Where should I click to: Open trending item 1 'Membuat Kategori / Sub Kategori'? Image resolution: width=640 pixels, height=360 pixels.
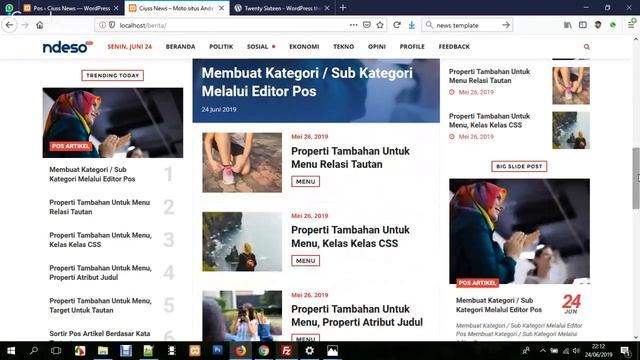(92, 174)
